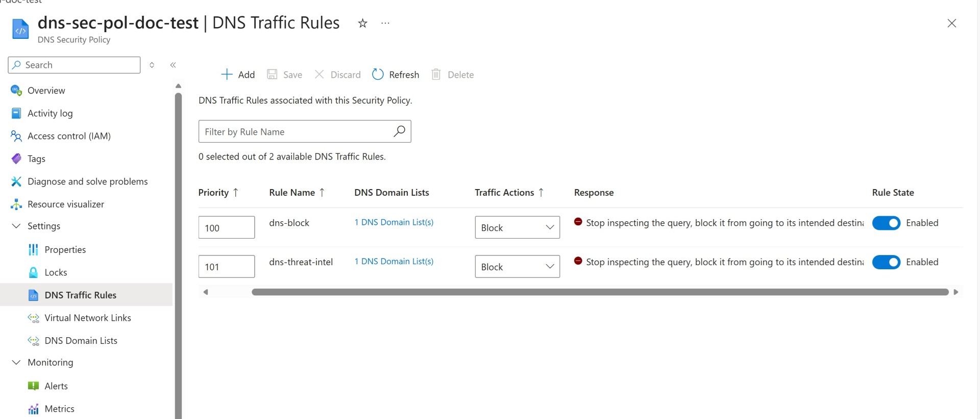Viewport: 980px width, 419px height.
Task: Click the magnifier icon in rule name filter
Action: point(399,131)
